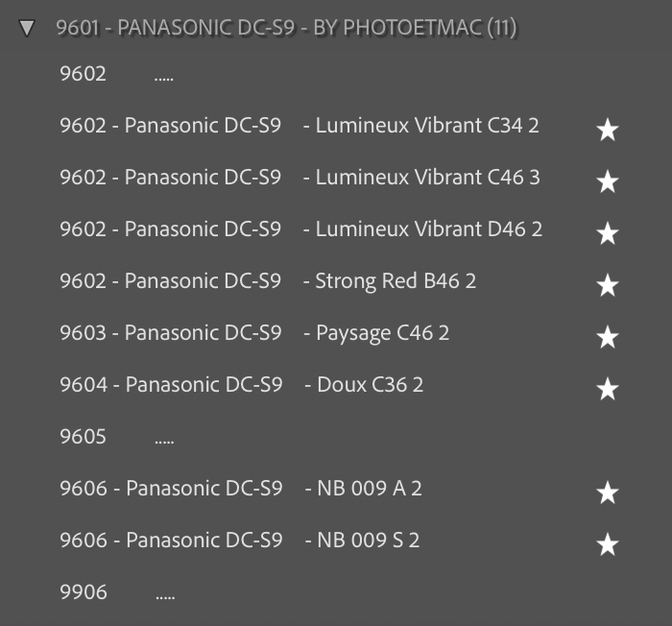Toggle favorite star for Lumineux Vibrant C46 3
The image size is (672, 626).
[x=607, y=181]
